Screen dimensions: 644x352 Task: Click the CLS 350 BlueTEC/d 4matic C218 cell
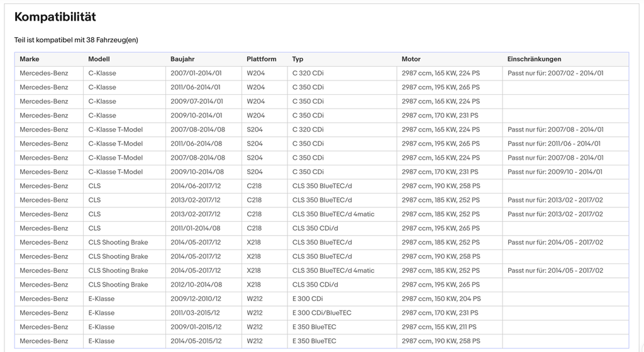click(333, 214)
